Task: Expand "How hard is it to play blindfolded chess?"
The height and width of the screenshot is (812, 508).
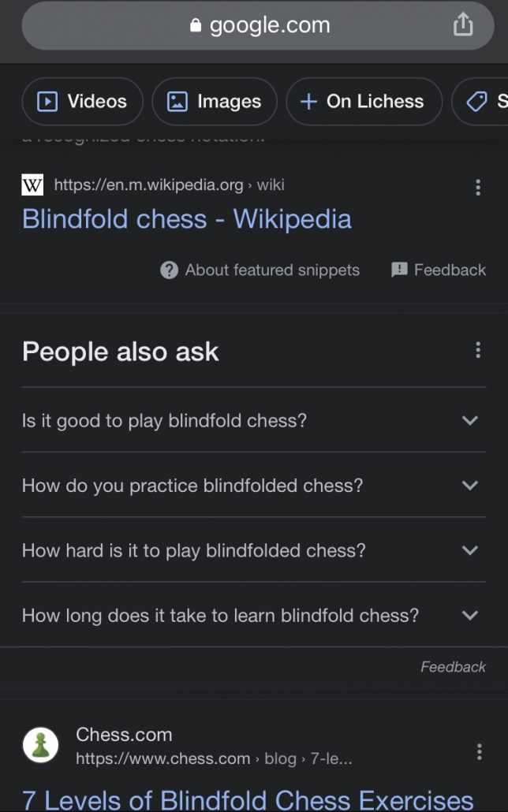Action: tap(254, 550)
